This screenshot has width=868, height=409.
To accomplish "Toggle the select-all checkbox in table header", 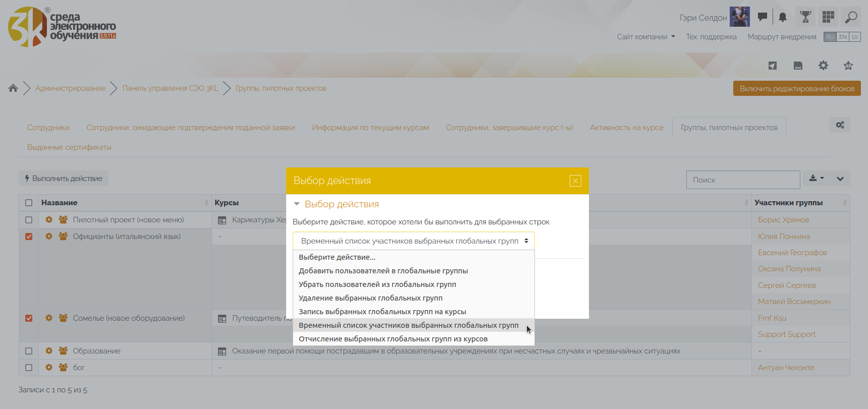I will [x=29, y=203].
